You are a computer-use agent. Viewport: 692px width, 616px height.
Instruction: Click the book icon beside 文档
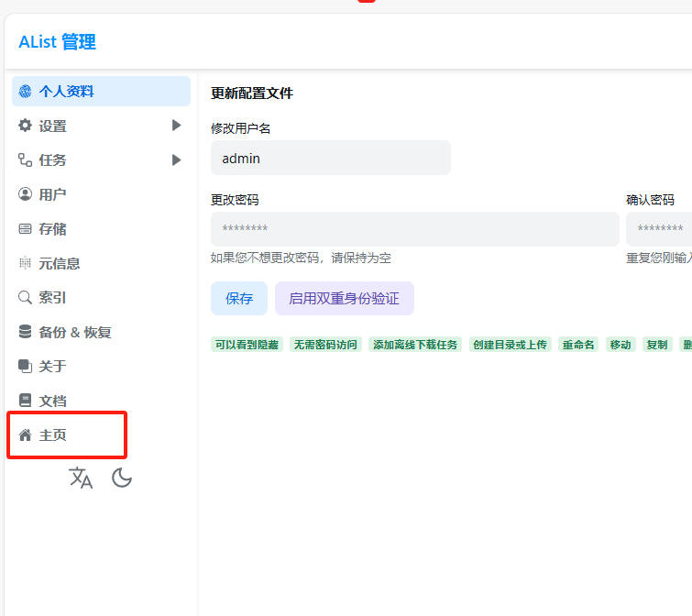coord(25,401)
